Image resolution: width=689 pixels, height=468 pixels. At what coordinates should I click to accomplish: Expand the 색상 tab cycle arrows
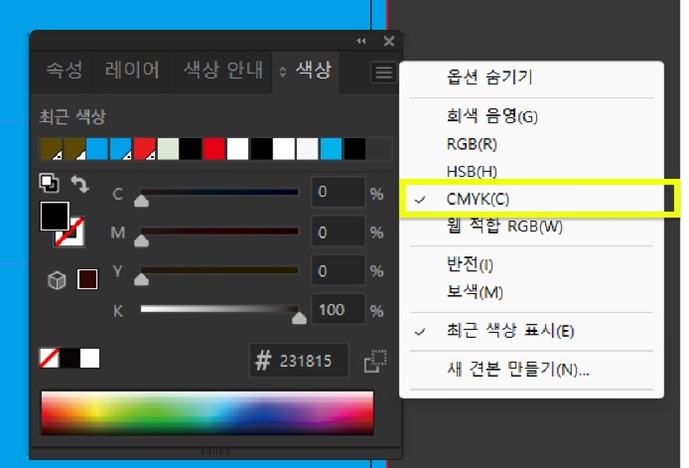point(283,72)
